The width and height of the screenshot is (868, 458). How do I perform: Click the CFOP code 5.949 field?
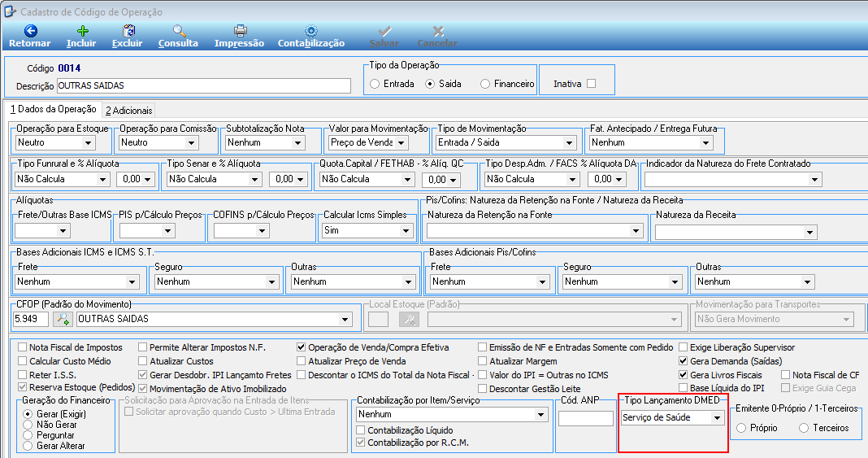tap(30, 319)
